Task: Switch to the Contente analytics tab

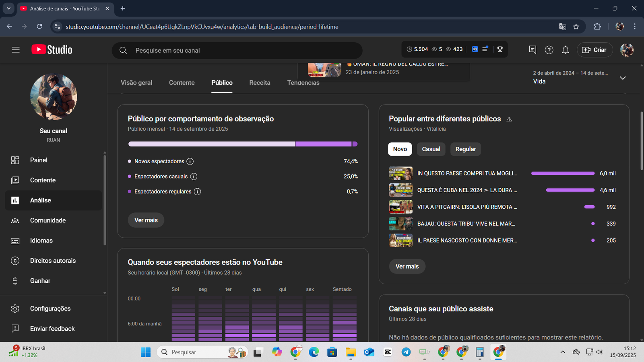Action: (x=182, y=82)
